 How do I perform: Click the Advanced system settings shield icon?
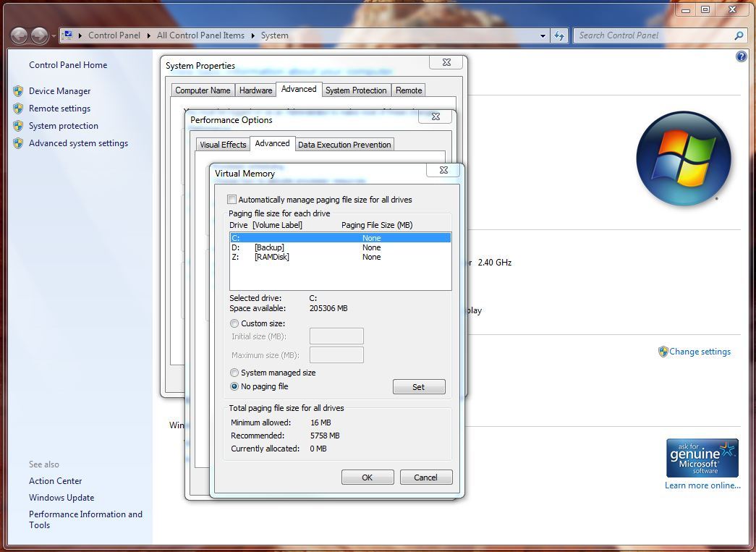coord(18,143)
